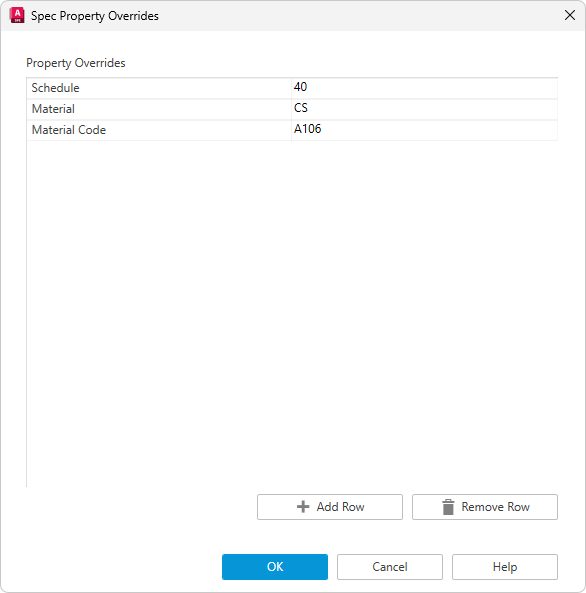
Task: Close the Spec Property Overrides dialog
Action: click(x=570, y=16)
